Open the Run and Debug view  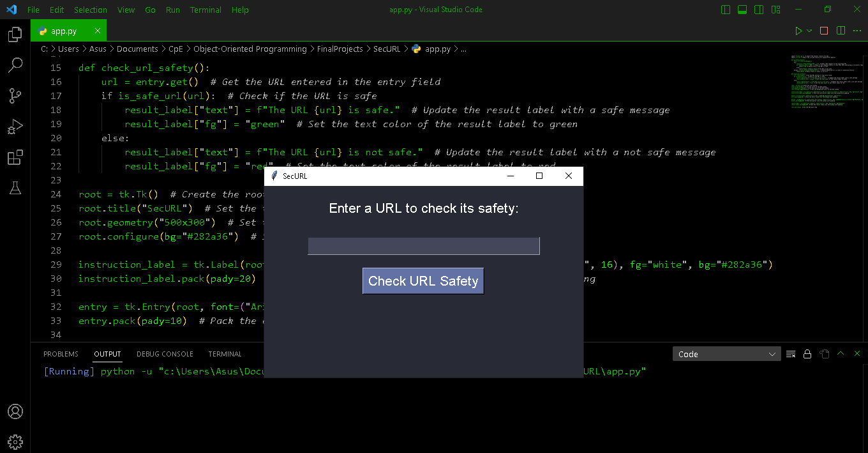15,127
